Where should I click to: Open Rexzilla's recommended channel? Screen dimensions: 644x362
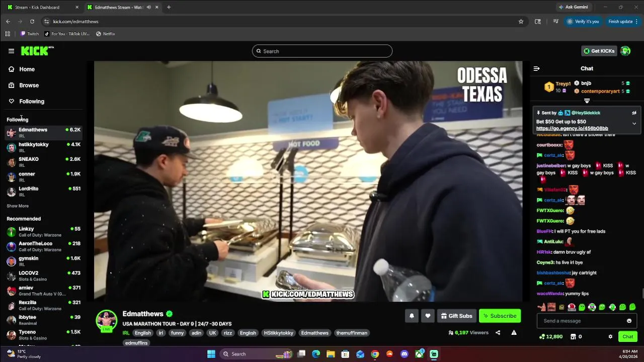[x=43, y=305]
